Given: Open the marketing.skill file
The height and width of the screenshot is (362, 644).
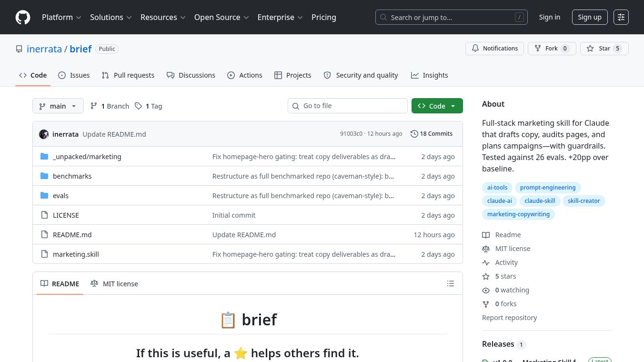Looking at the screenshot, I should coord(76,254).
